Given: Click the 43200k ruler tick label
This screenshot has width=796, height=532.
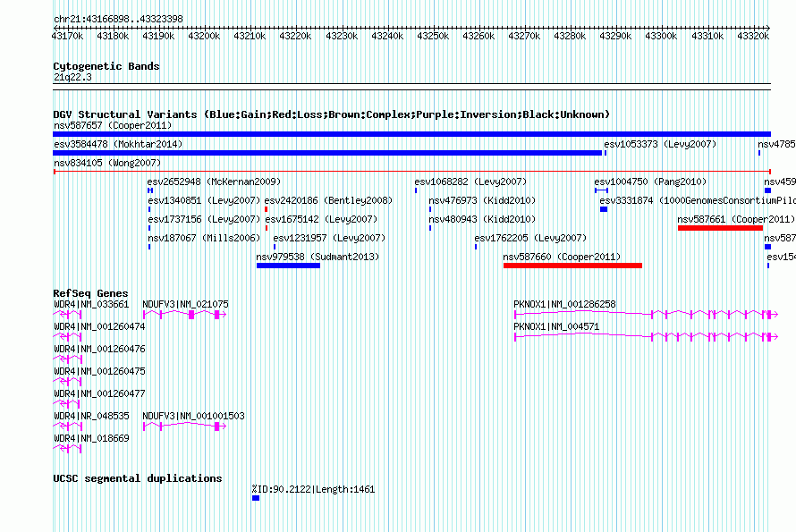Looking at the screenshot, I should [x=204, y=36].
